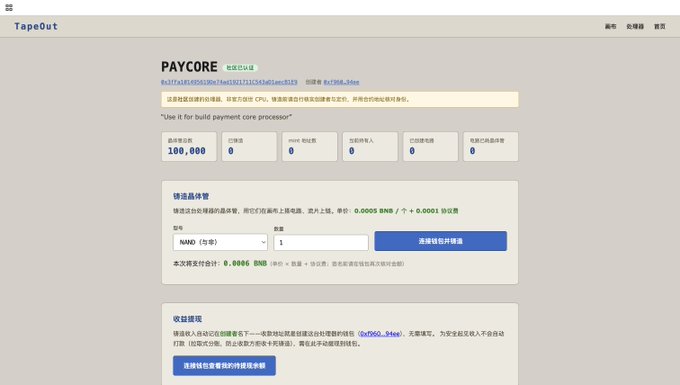
Task: Open the 处理器 nav item
Action: 635,26
